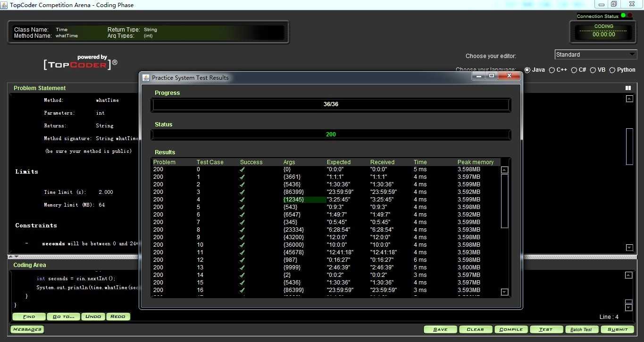
Task: Click the Progress bar showing 36/36
Action: [331, 104]
